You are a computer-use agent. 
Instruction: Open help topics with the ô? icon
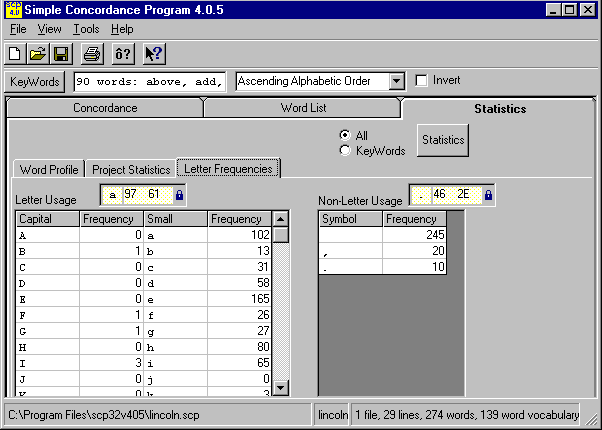(122, 54)
